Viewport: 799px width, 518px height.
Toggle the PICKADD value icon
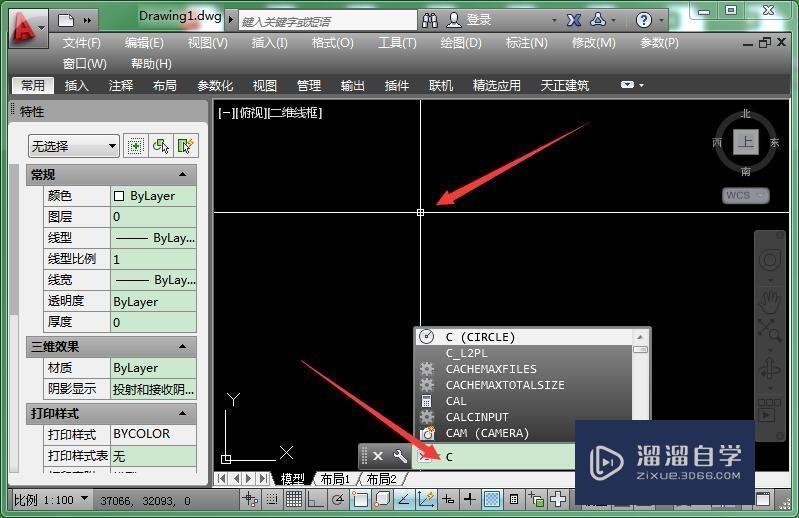pos(135,147)
